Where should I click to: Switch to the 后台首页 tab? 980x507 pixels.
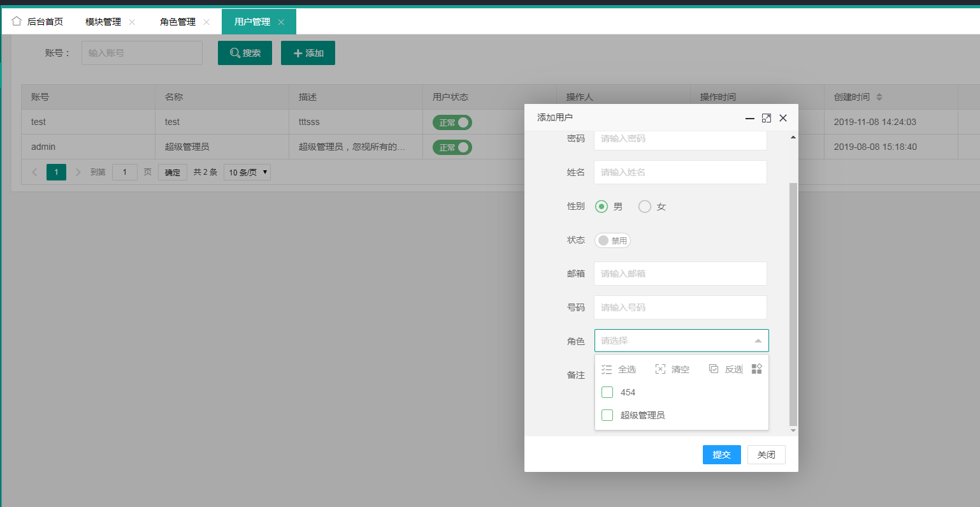pos(45,22)
